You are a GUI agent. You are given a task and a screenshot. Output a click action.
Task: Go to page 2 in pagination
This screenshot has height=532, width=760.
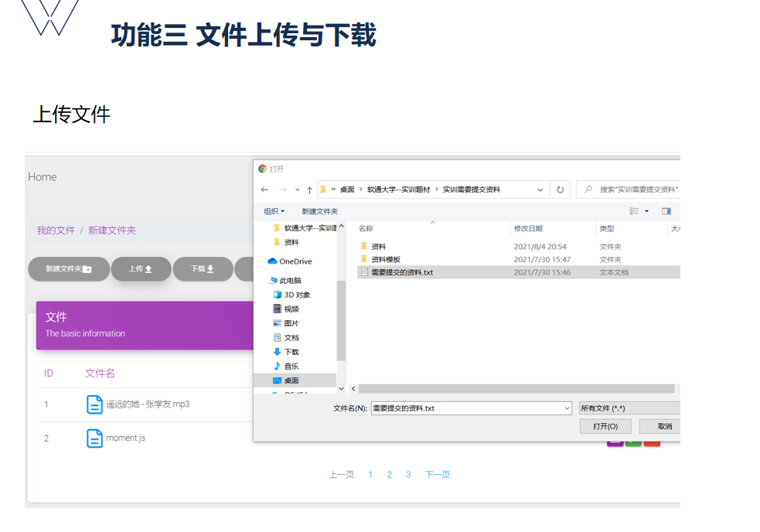(x=389, y=474)
